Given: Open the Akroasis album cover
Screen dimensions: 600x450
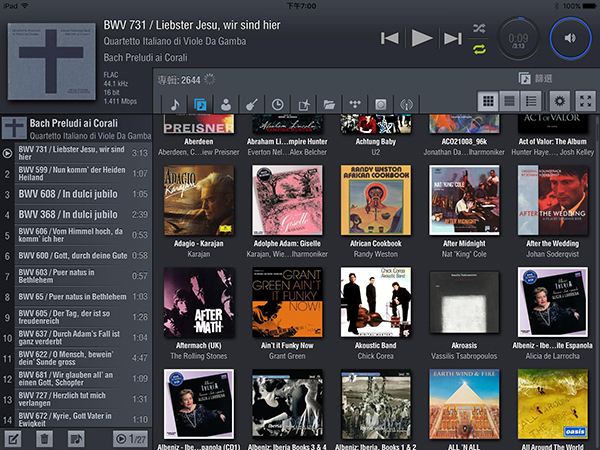Looking at the screenshot, I should point(464,302).
